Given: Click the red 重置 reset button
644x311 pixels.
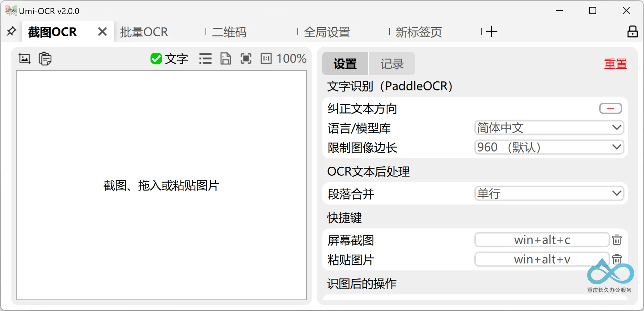Looking at the screenshot, I should pos(615,64).
